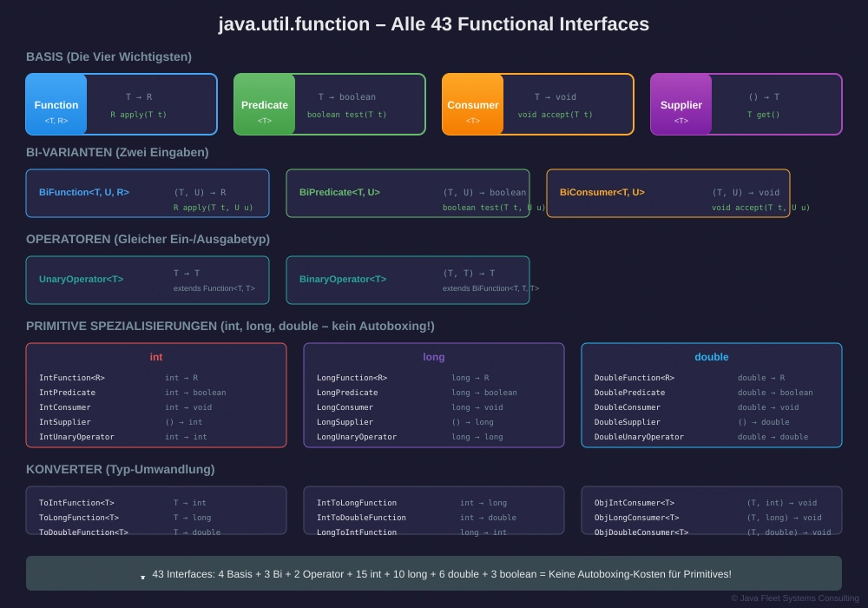
Task: Click the UnaryOperator<T> label
Action: (81, 280)
